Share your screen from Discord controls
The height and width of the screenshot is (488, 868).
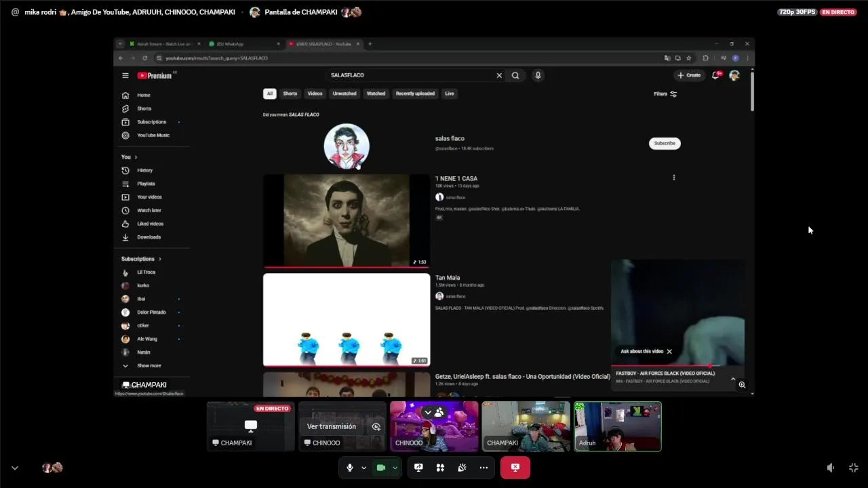418,468
